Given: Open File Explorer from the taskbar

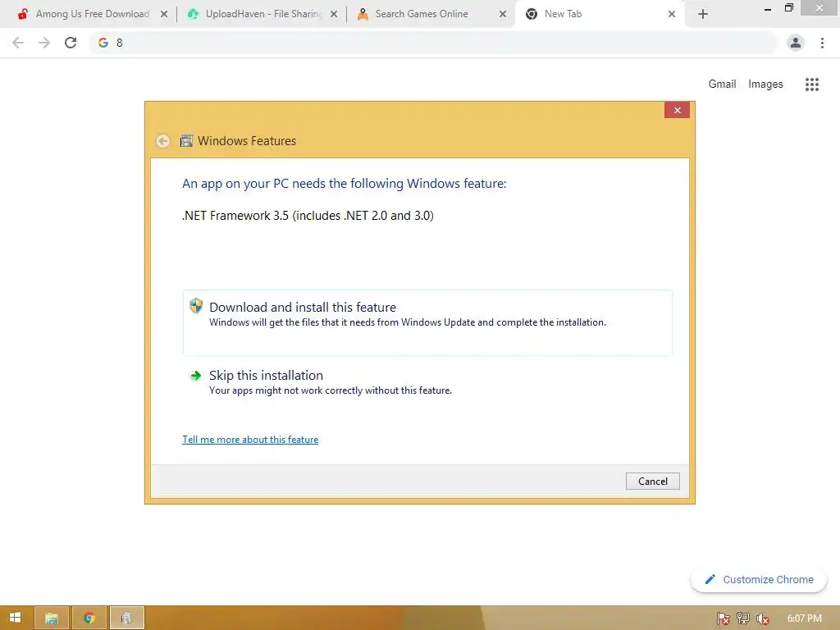Looking at the screenshot, I should coord(52,618).
